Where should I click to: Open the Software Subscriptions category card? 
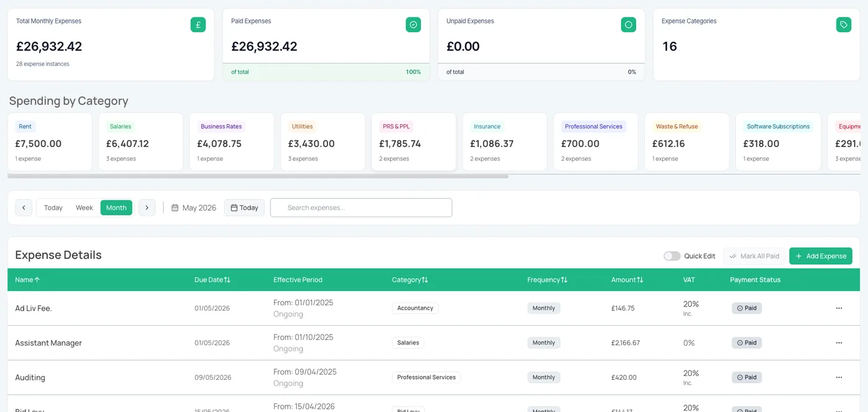778,142
